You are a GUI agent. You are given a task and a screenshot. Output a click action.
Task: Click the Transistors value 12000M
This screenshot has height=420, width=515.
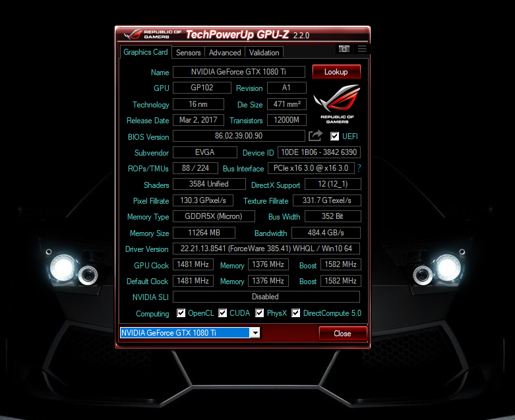coord(287,120)
